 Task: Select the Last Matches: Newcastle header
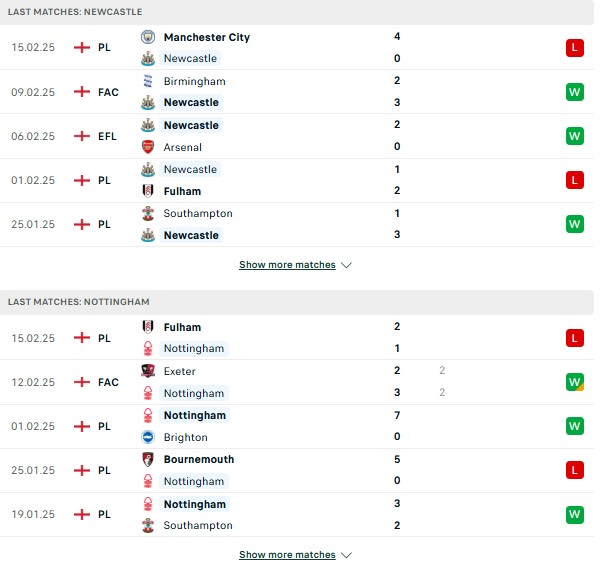click(x=297, y=12)
